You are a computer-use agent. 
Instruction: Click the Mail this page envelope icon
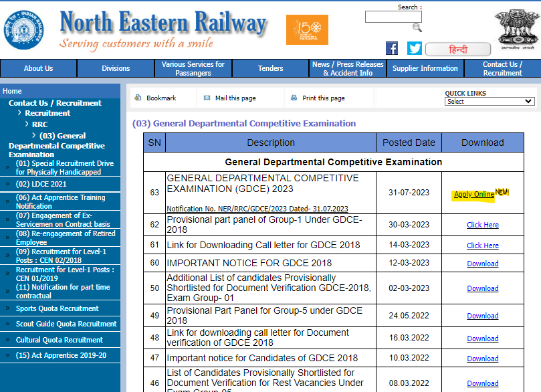coord(207,98)
